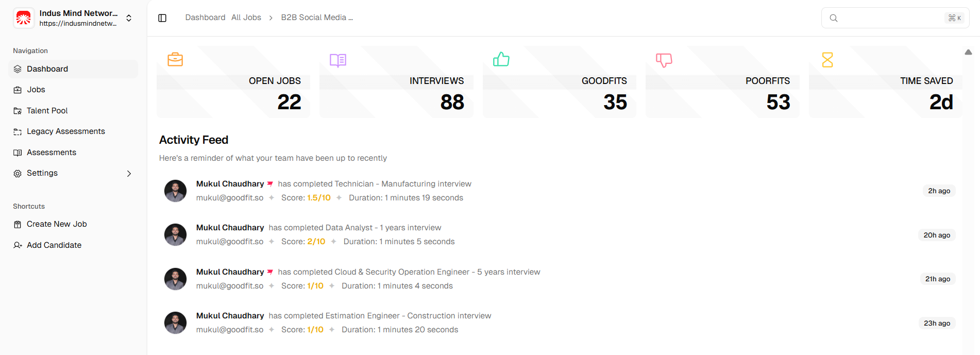Click the search magnifier icon

[x=833, y=18]
